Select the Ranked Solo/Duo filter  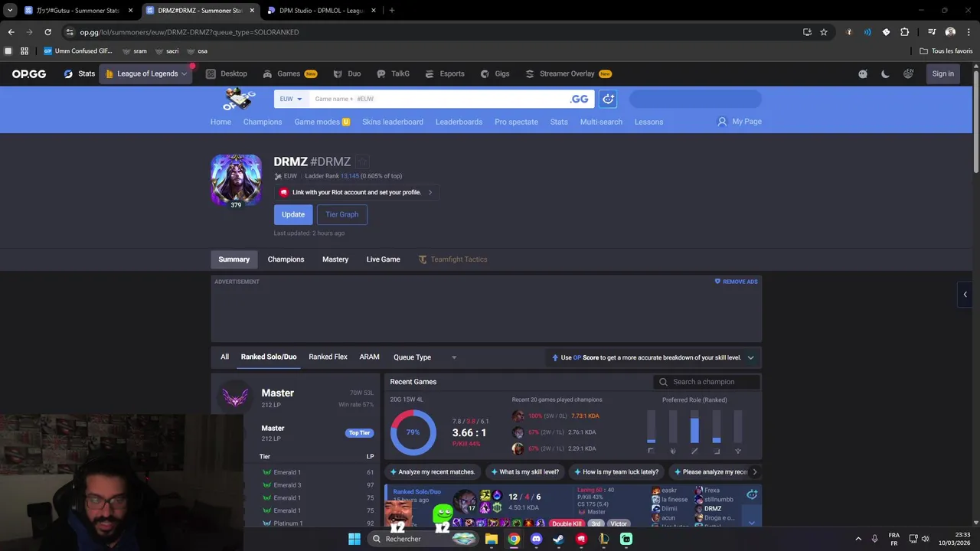(269, 357)
